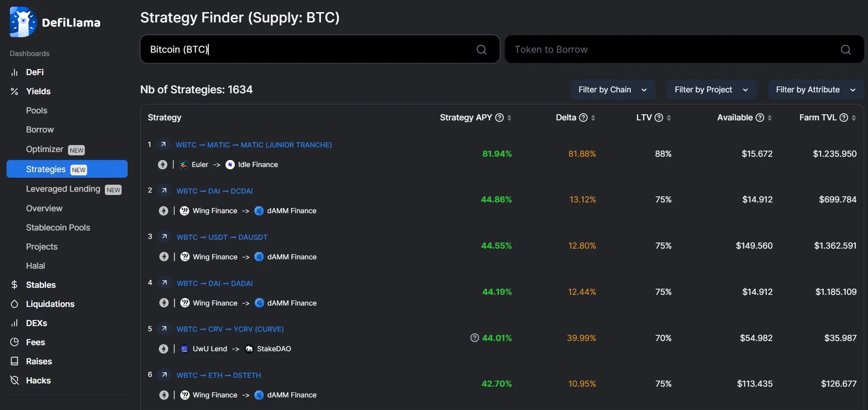The width and height of the screenshot is (868, 410).
Task: Show the Delta column help icon
Action: [x=583, y=118]
